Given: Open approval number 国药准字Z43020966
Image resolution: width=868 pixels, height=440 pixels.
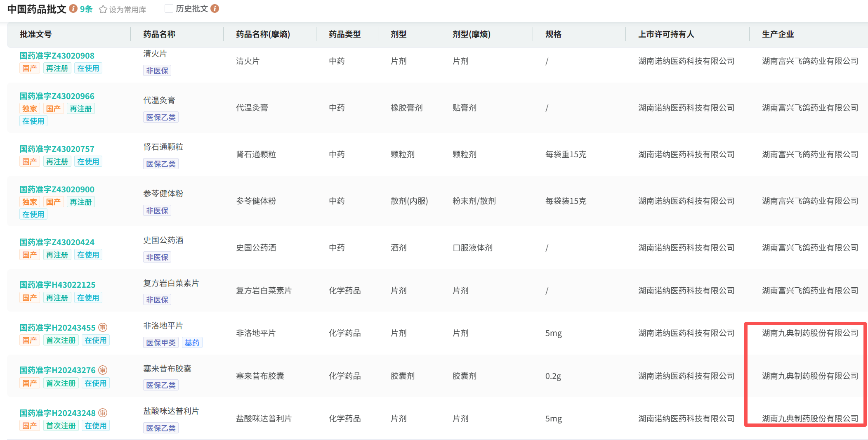Looking at the screenshot, I should 57,96.
